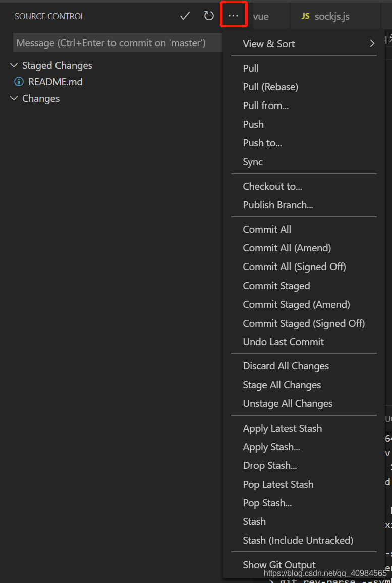Click Show Git Output
This screenshot has width=392, height=583.
pyautogui.click(x=279, y=565)
